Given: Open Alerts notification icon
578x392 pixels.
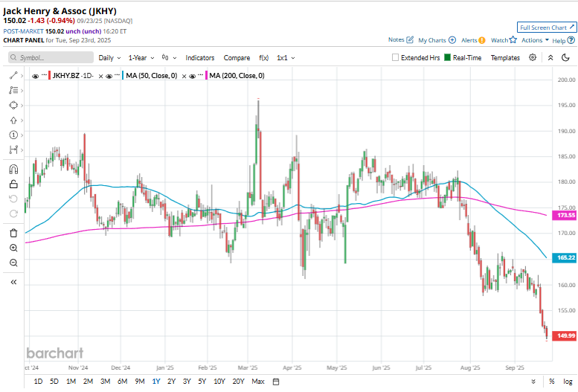Looking at the screenshot, I should (x=482, y=40).
